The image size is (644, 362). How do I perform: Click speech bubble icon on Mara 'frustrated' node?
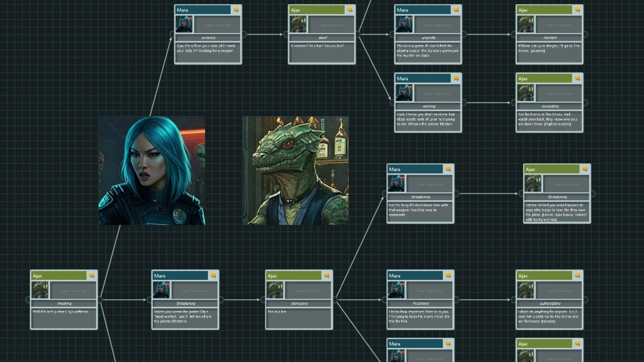[448, 276]
